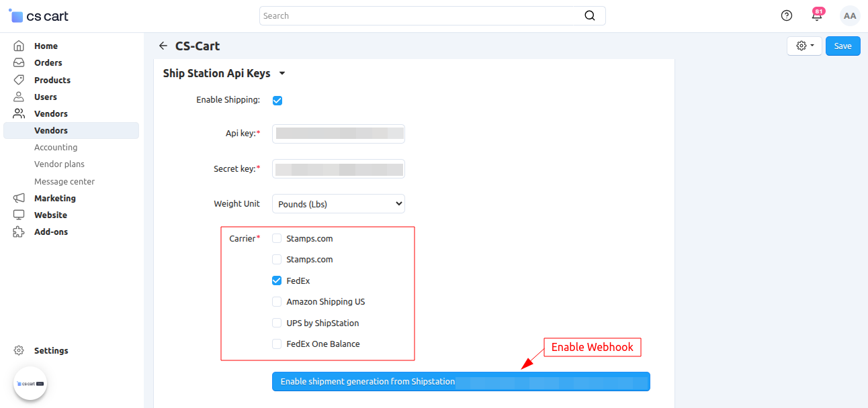Toggle the Enable Shipping checkbox
Viewport: 868px width, 408px height.
click(x=277, y=101)
